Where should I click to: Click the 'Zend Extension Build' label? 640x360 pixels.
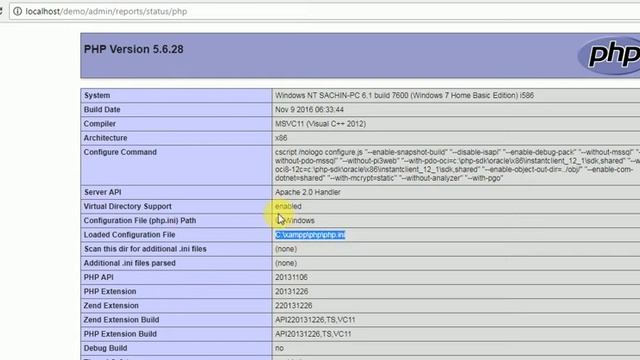pyautogui.click(x=121, y=320)
